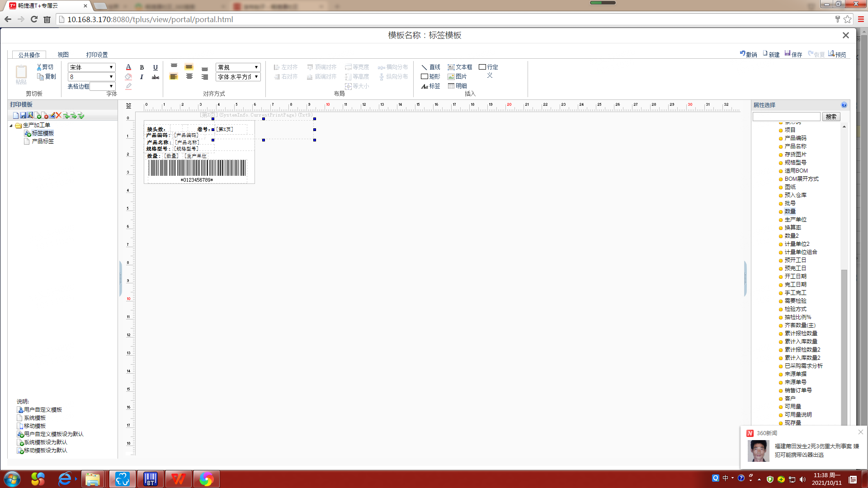Set vertical middle alignment
868x488 pixels.
click(x=189, y=67)
